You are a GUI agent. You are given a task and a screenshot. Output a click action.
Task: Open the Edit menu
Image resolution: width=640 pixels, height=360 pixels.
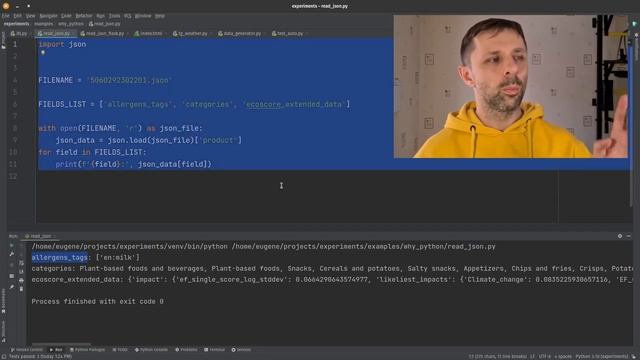coord(17,16)
